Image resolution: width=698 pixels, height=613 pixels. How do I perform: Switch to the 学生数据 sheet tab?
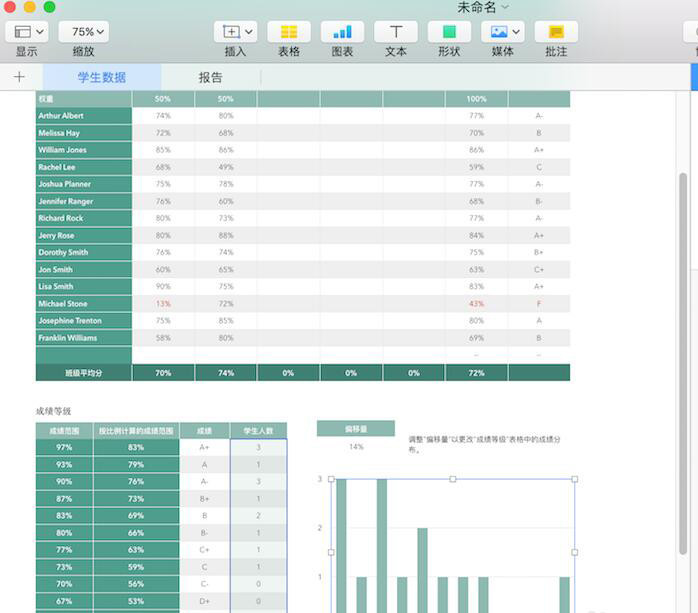tap(102, 77)
